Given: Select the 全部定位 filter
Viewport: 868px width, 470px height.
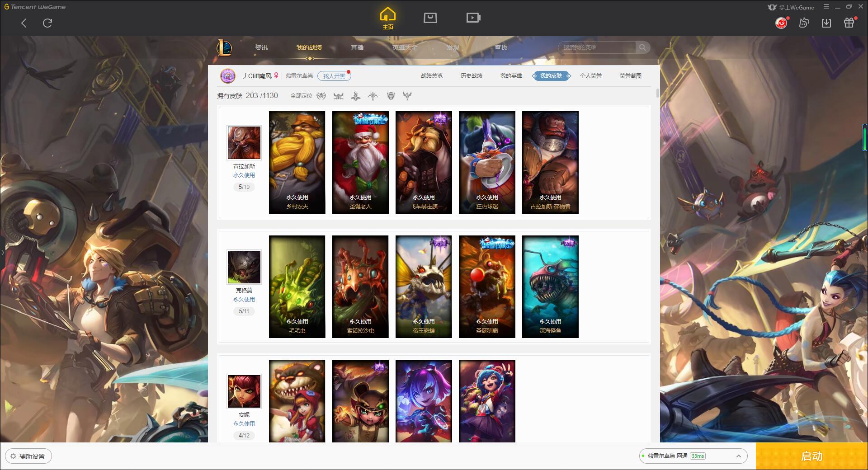Looking at the screenshot, I should point(301,96).
